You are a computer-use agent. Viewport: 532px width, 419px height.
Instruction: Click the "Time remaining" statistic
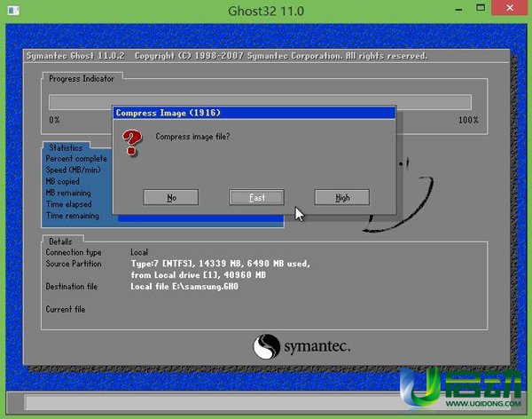73,216
